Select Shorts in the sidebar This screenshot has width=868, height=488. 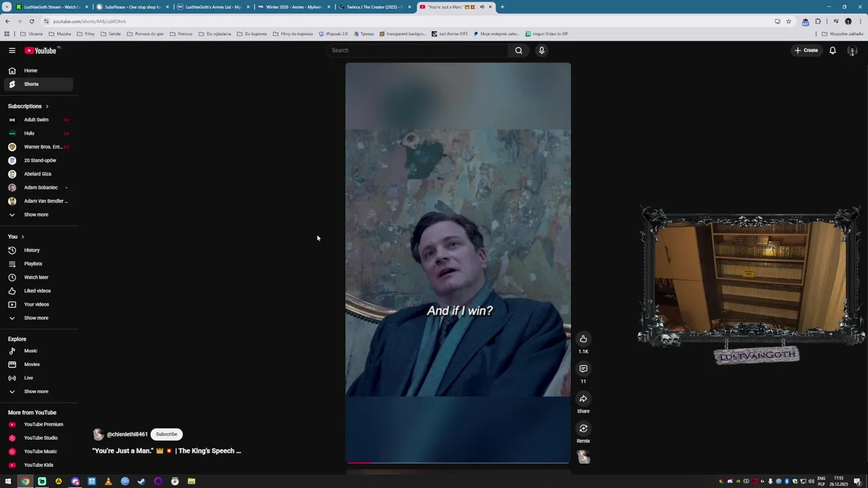37,84
